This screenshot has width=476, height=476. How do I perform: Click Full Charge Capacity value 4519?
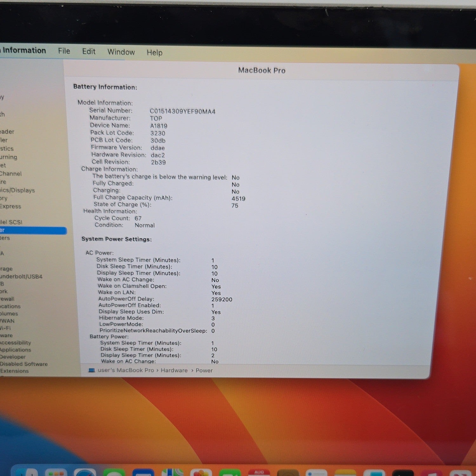click(x=238, y=199)
